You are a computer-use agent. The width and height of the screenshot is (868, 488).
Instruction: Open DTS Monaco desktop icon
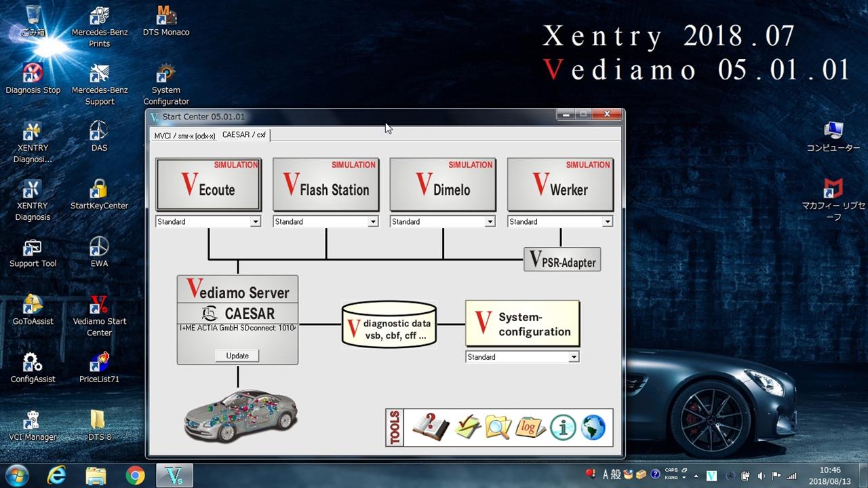[x=166, y=21]
